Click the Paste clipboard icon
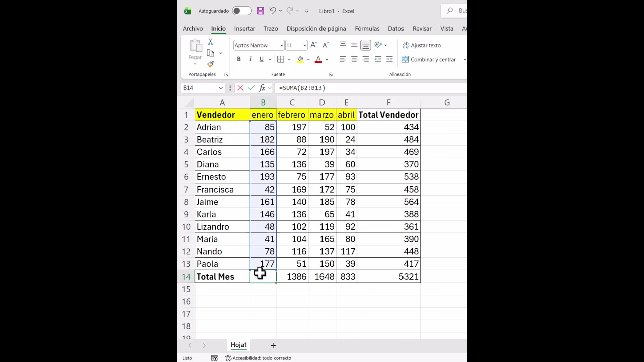This screenshot has height=362, width=644. [x=195, y=46]
